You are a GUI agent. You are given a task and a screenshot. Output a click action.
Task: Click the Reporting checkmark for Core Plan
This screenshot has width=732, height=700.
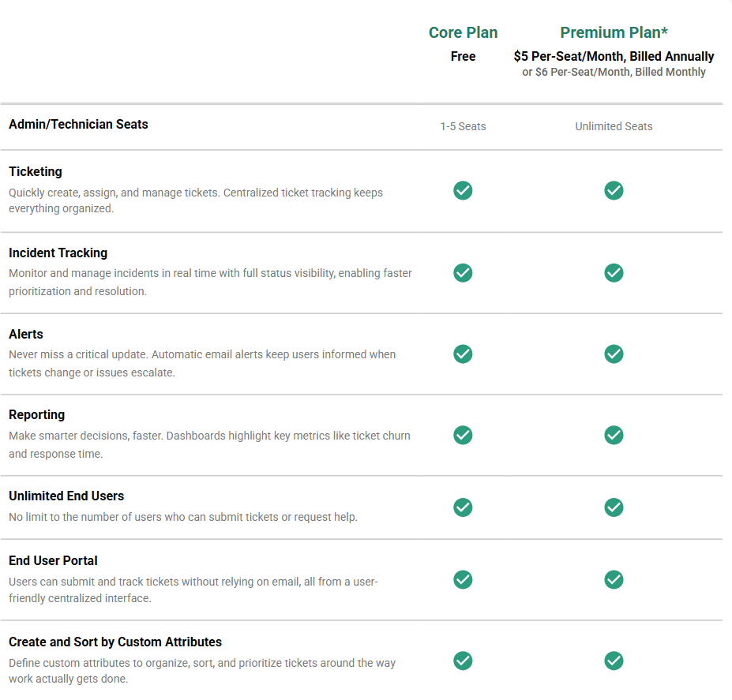click(463, 435)
